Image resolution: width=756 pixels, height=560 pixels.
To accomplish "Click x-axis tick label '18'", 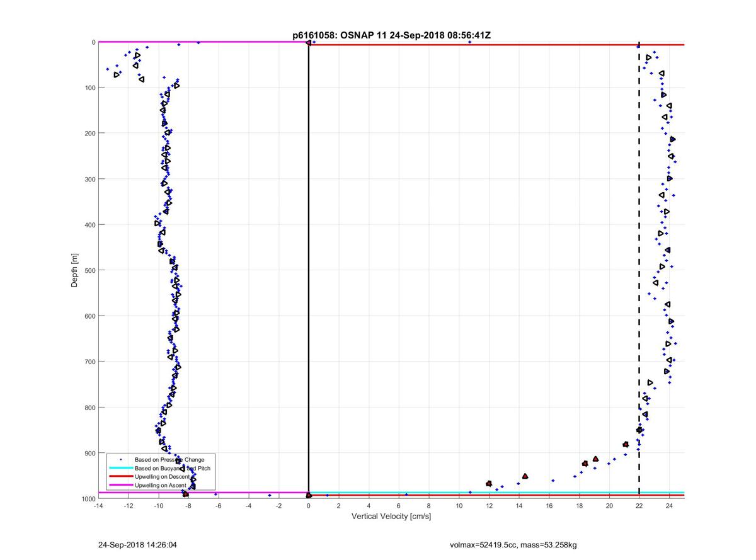I will tap(580, 505).
